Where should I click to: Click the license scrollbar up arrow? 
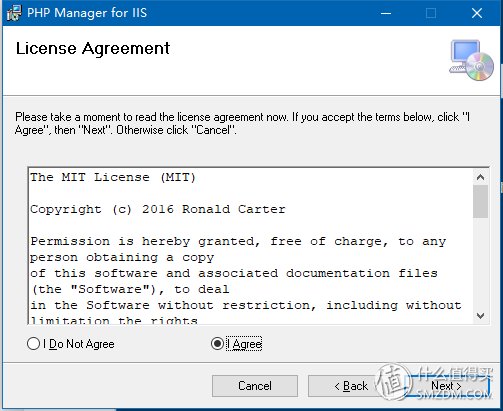point(480,177)
